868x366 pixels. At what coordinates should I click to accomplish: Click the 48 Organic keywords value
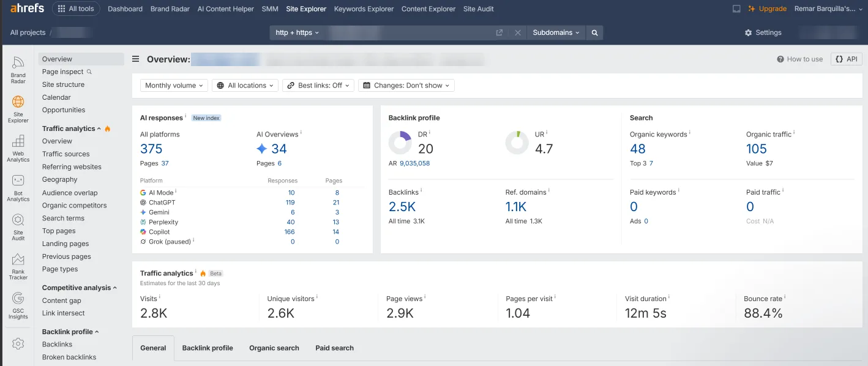(x=638, y=149)
